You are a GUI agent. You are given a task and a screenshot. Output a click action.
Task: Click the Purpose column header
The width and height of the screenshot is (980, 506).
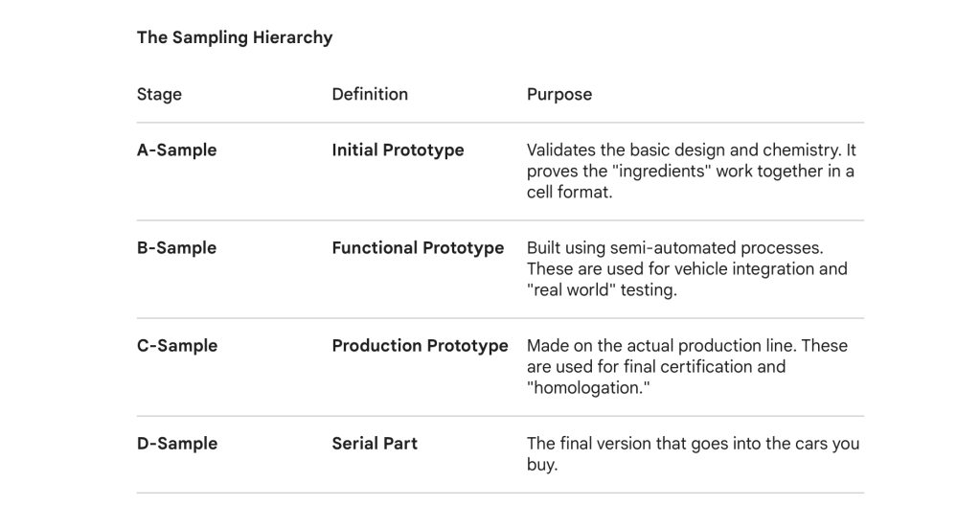[559, 94]
